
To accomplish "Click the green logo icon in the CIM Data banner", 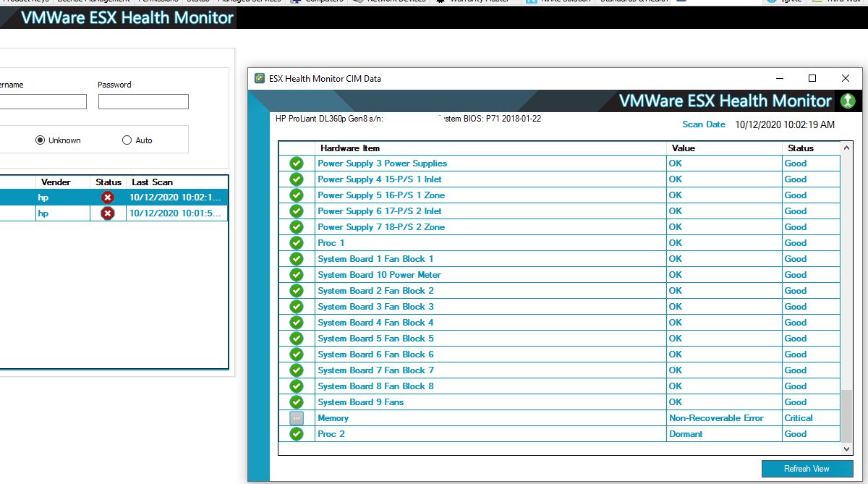I will [x=848, y=101].
